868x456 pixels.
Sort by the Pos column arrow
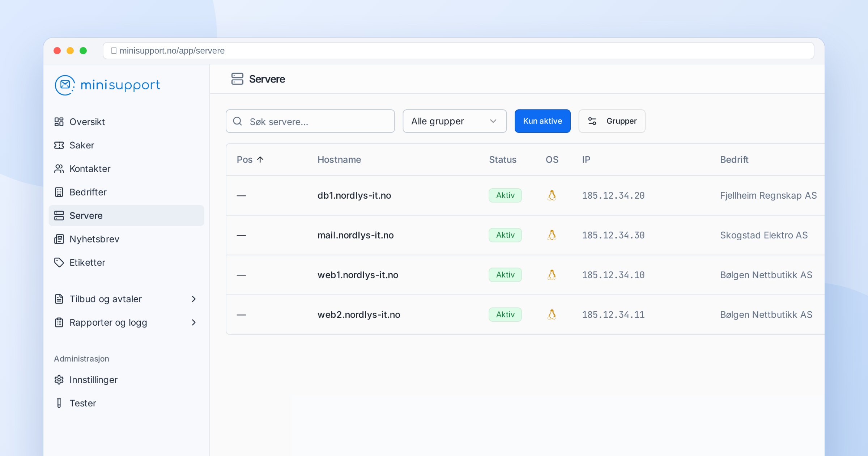260,160
